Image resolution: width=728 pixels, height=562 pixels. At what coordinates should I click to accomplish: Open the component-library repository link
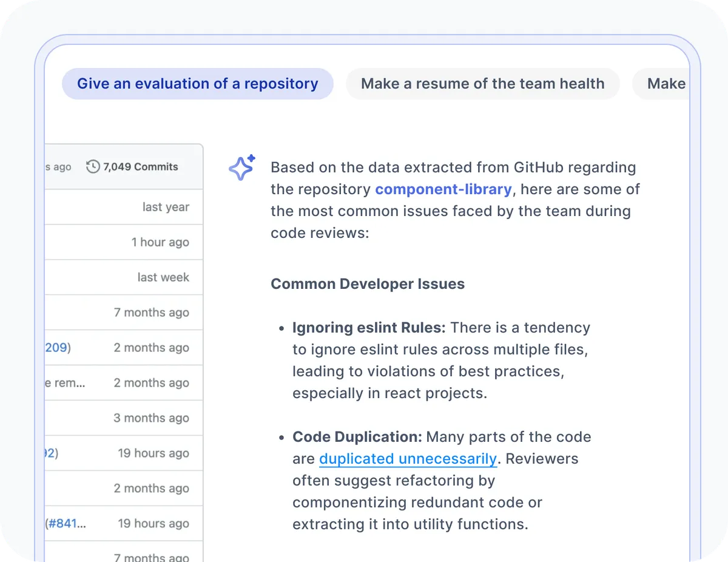tap(443, 189)
